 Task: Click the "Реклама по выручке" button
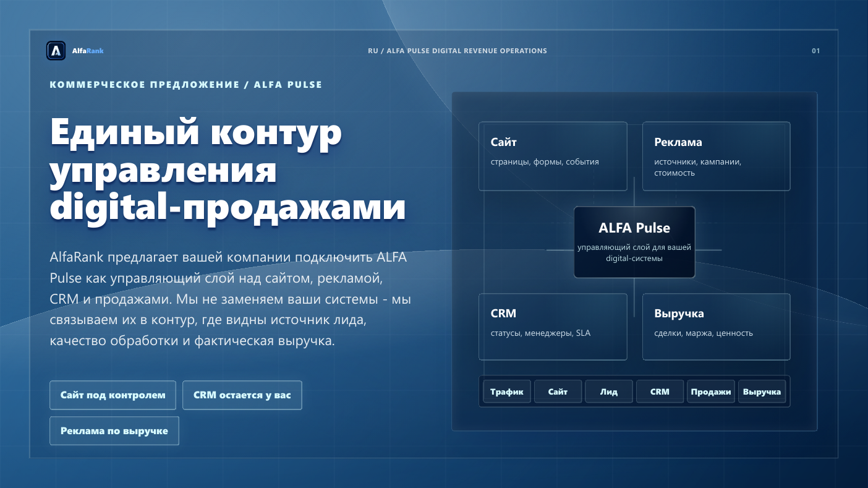click(x=114, y=431)
